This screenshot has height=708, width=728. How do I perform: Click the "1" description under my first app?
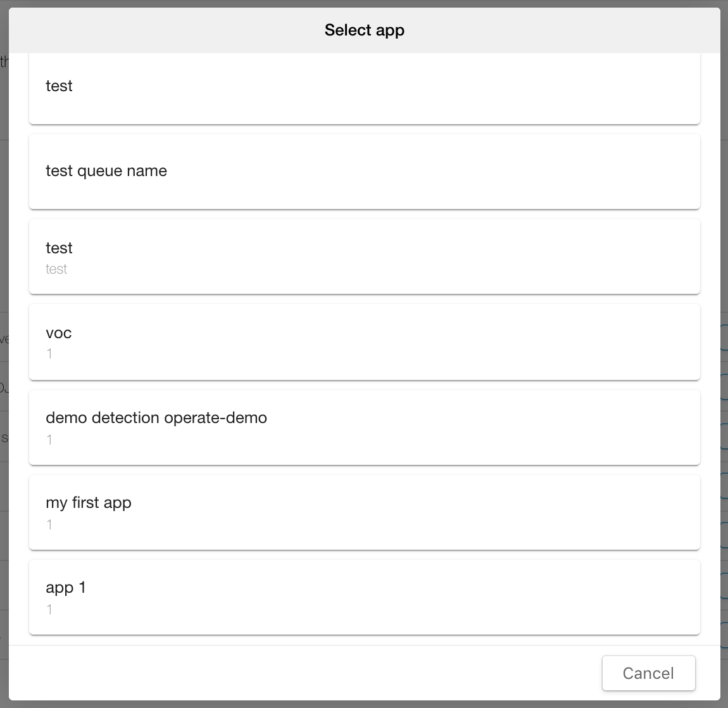(49, 524)
